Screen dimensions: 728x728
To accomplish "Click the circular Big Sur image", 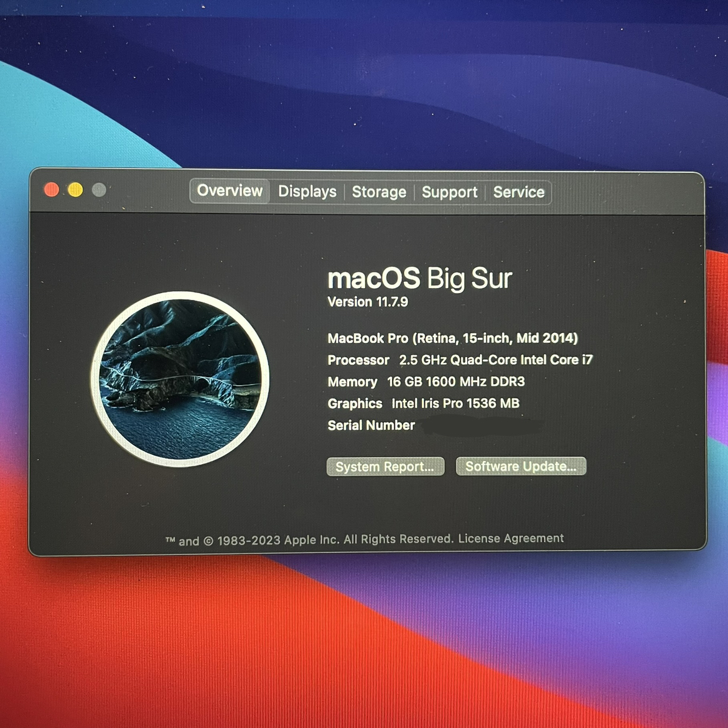I will [180, 378].
